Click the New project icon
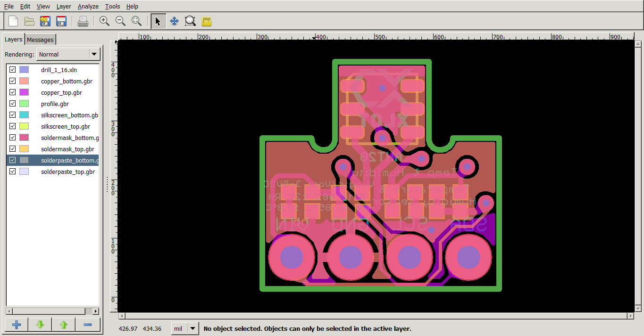 point(13,21)
